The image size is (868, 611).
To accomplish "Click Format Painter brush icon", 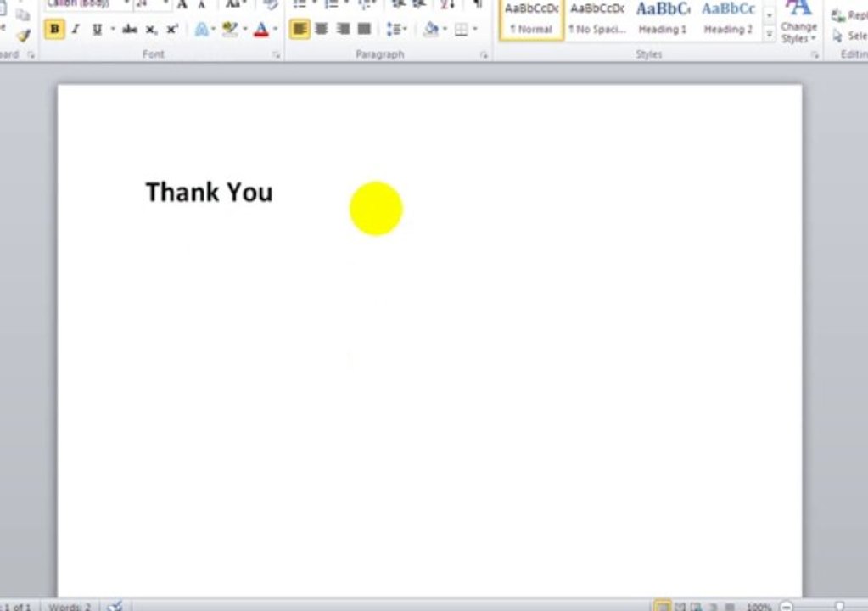I will (x=23, y=36).
